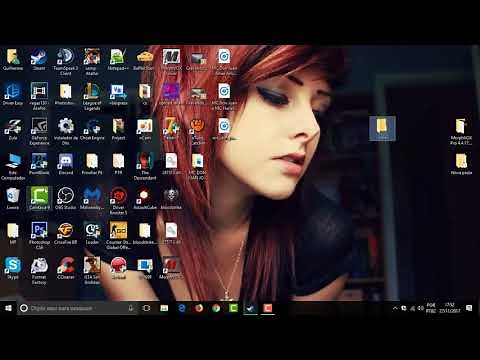Screen dimensions: 480x360
Task: Select the Lixeira recycle bin
Action: coord(13,198)
